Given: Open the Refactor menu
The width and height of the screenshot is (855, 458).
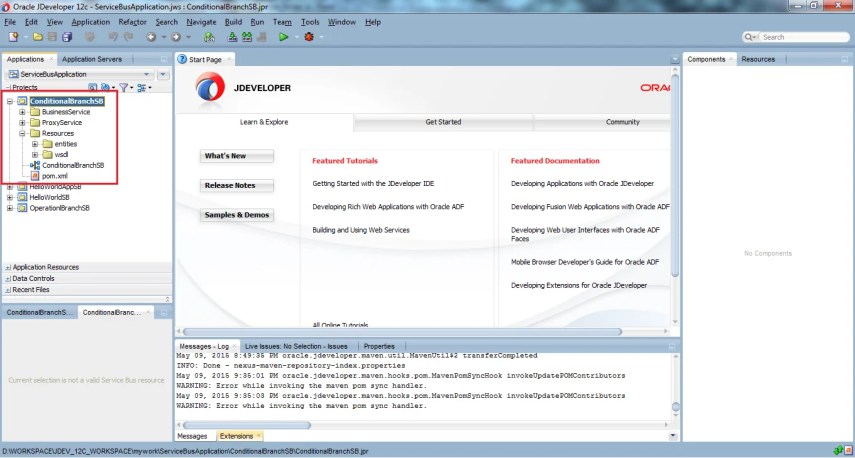Looking at the screenshot, I should pos(133,22).
